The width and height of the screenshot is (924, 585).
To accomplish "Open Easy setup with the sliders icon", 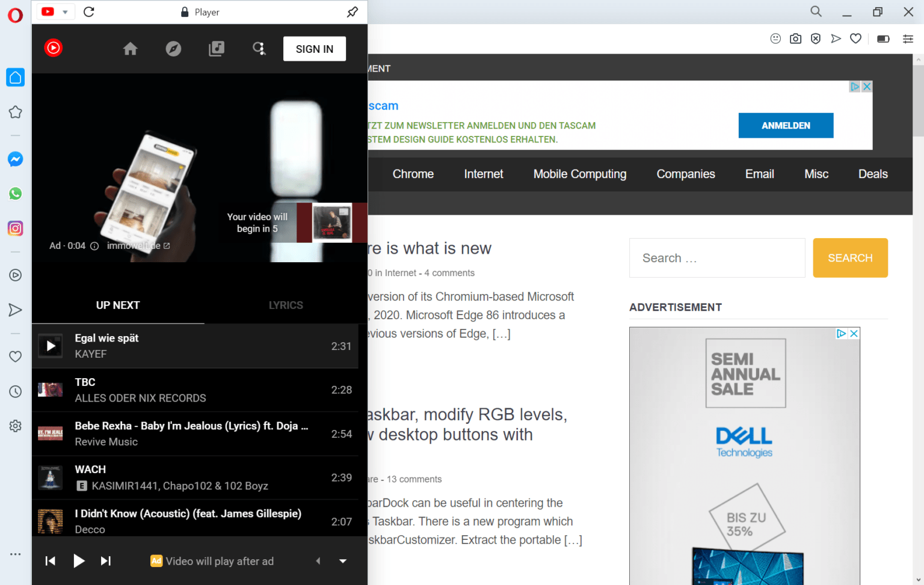I will (x=908, y=38).
